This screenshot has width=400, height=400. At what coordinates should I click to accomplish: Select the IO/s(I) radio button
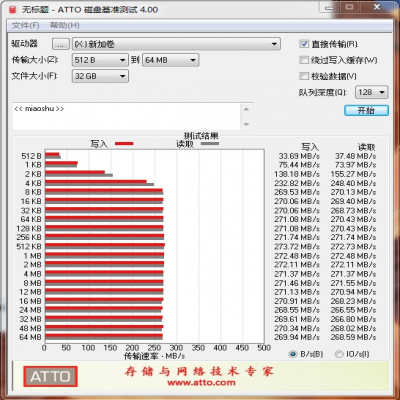pos(339,354)
